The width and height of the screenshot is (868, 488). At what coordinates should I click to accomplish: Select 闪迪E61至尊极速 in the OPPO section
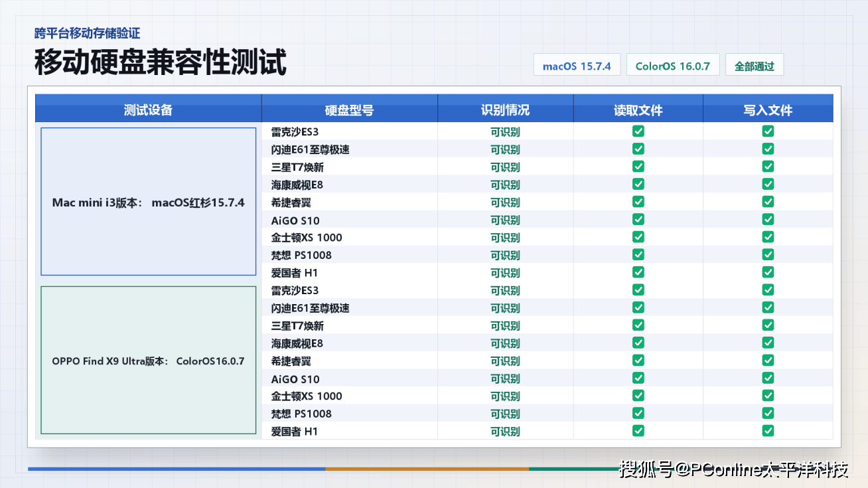pyautogui.click(x=310, y=308)
